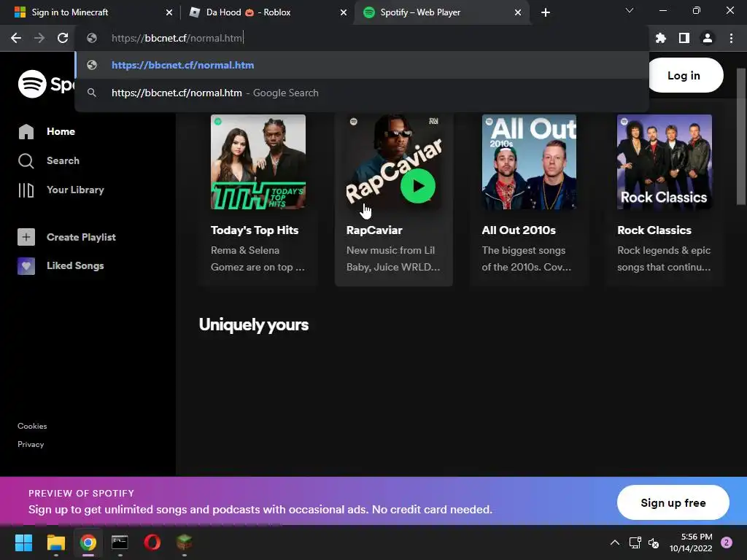Open Opera from the taskbar

[x=152, y=542]
